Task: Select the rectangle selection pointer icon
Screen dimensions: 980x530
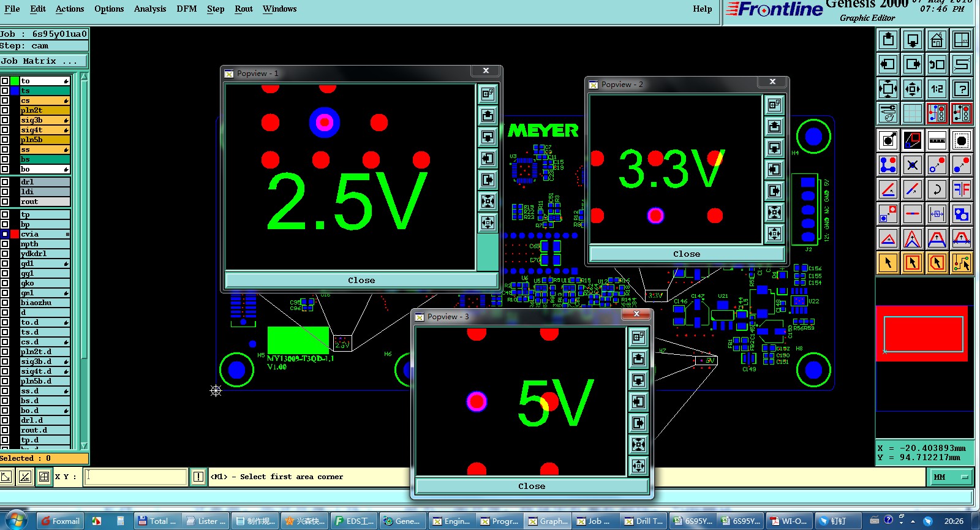Action: coord(913,263)
